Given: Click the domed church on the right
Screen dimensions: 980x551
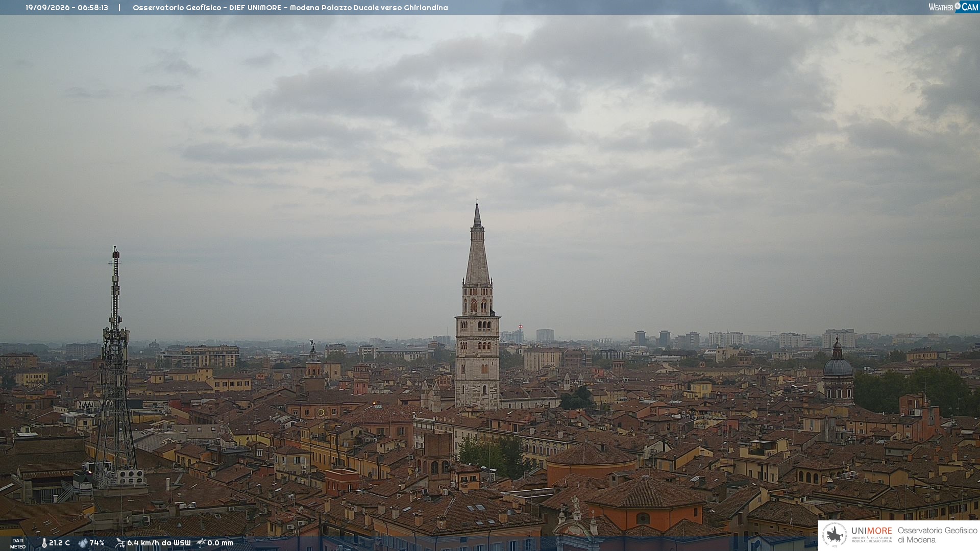Looking at the screenshot, I should click(838, 372).
